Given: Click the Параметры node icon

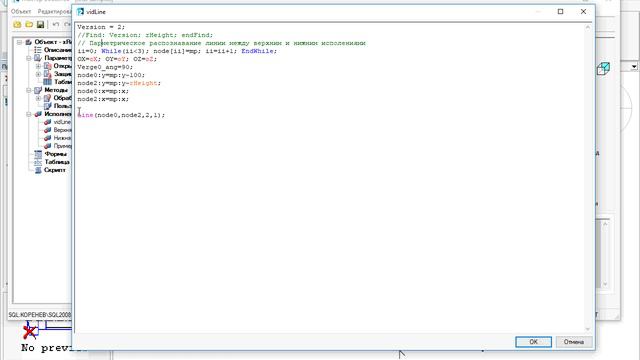Looking at the screenshot, I should click(38, 58).
